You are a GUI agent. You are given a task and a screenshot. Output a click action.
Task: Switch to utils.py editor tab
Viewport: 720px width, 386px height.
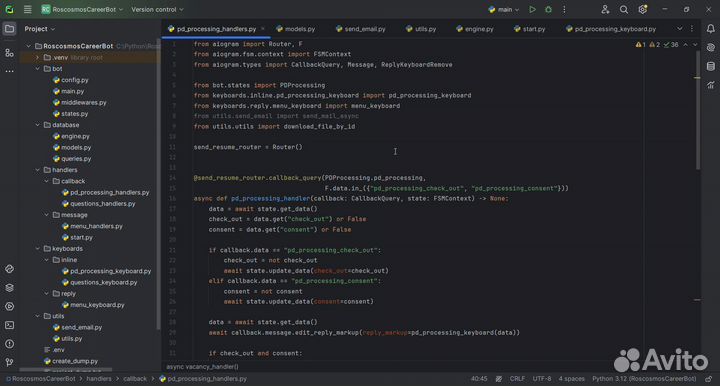pyautogui.click(x=421, y=28)
